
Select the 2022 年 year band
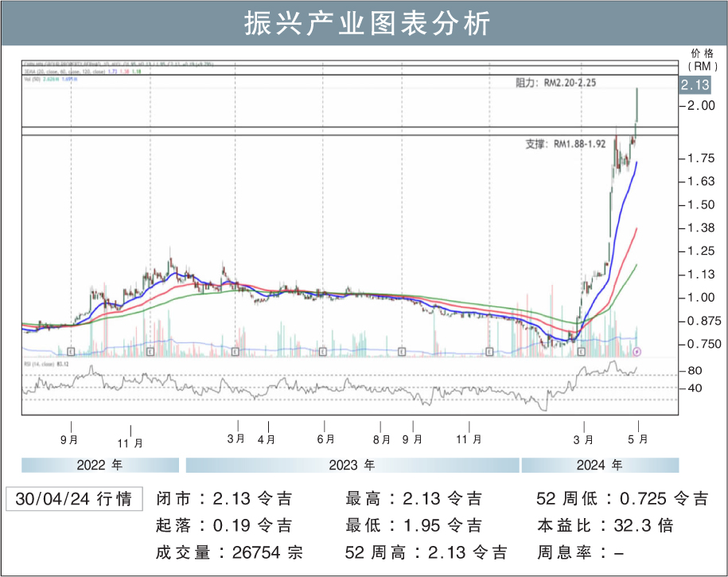(x=99, y=466)
